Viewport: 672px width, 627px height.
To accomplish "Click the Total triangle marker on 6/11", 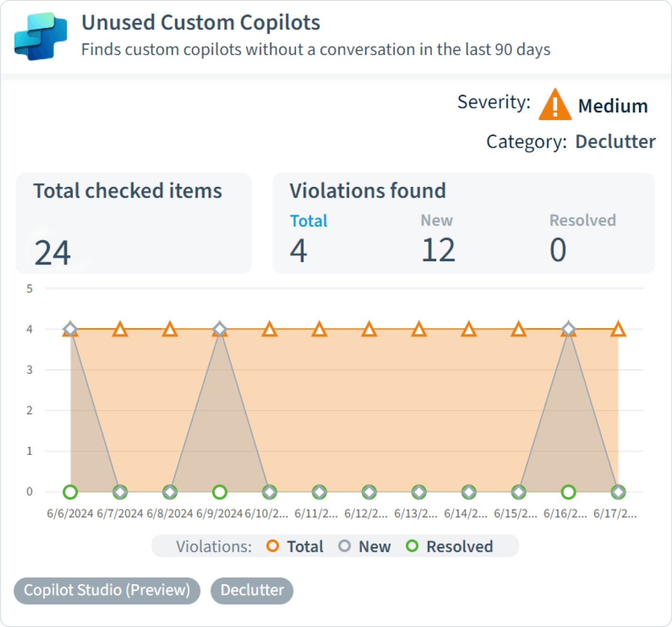I will coord(320,329).
